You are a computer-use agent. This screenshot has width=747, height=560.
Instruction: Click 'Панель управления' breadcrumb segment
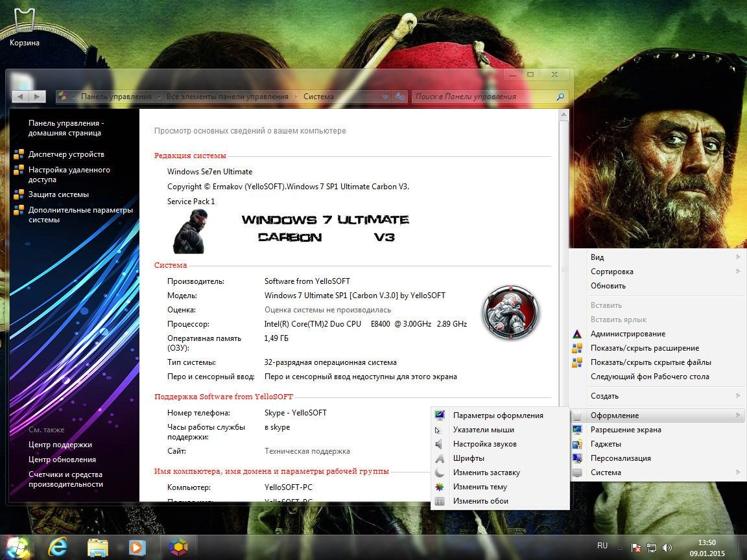[116, 97]
